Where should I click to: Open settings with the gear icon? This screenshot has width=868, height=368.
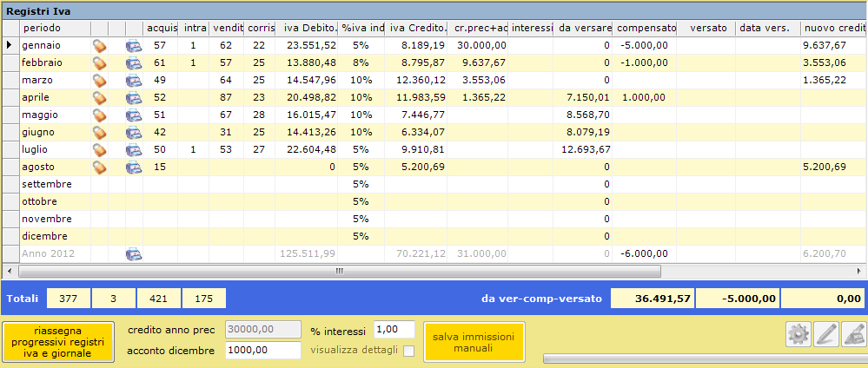[798, 335]
